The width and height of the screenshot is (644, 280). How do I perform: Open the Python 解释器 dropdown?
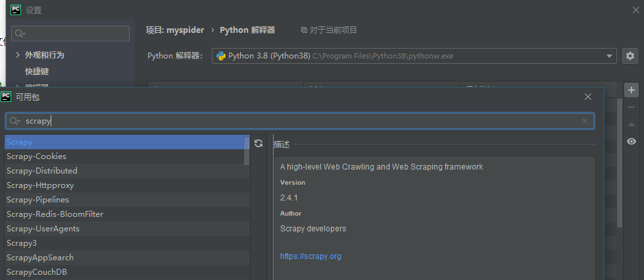[414, 56]
